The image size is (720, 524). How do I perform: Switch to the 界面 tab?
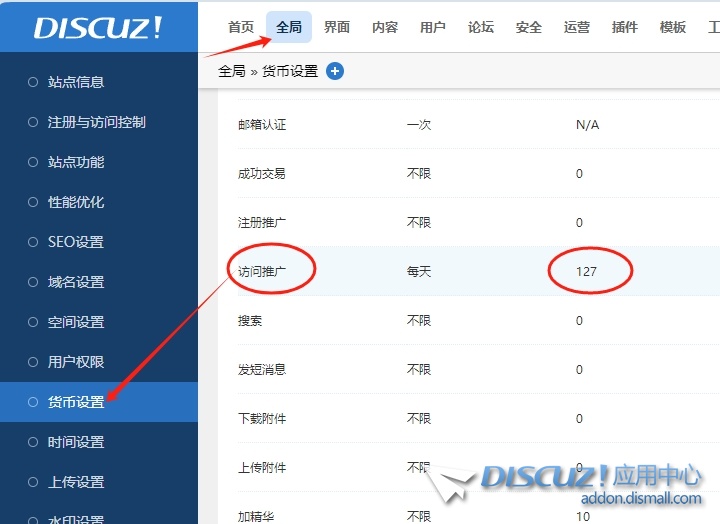[337, 27]
